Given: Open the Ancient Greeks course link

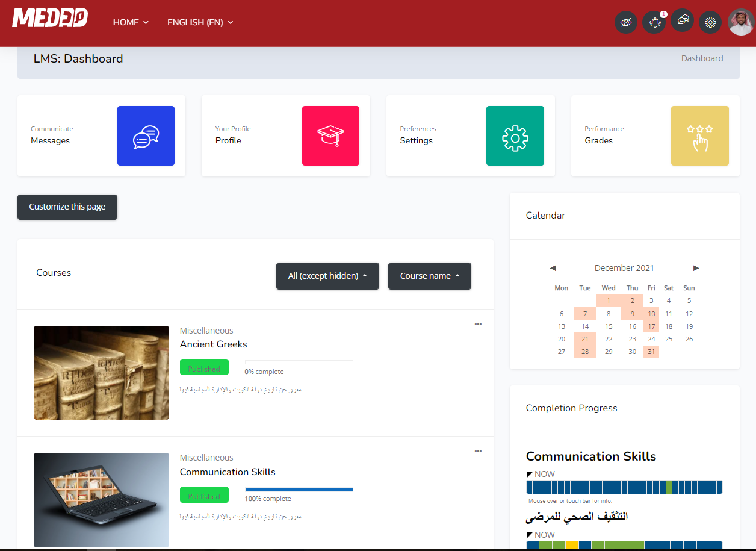Looking at the screenshot, I should [214, 344].
